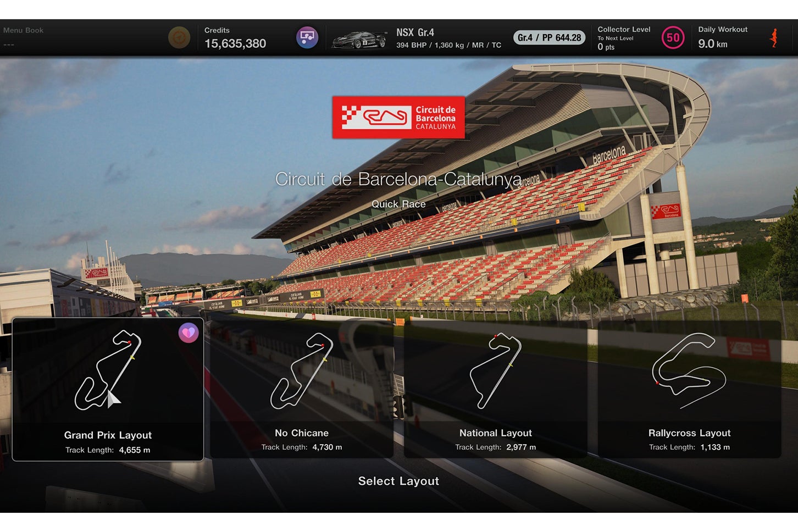Click the Circuit de Barcelona-Catalunya title
Image resolution: width=798 pixels, height=532 pixels.
click(398, 179)
